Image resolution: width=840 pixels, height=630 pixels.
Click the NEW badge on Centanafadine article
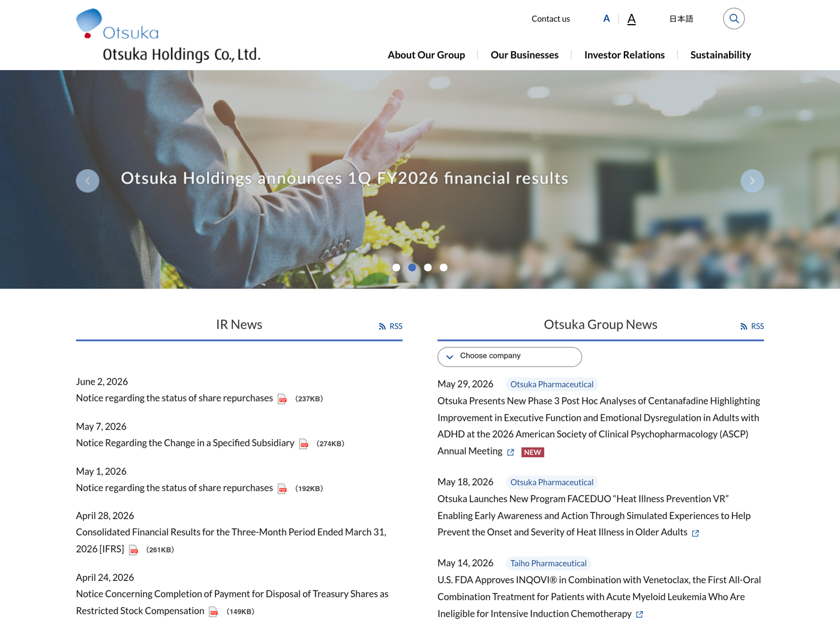point(533,452)
